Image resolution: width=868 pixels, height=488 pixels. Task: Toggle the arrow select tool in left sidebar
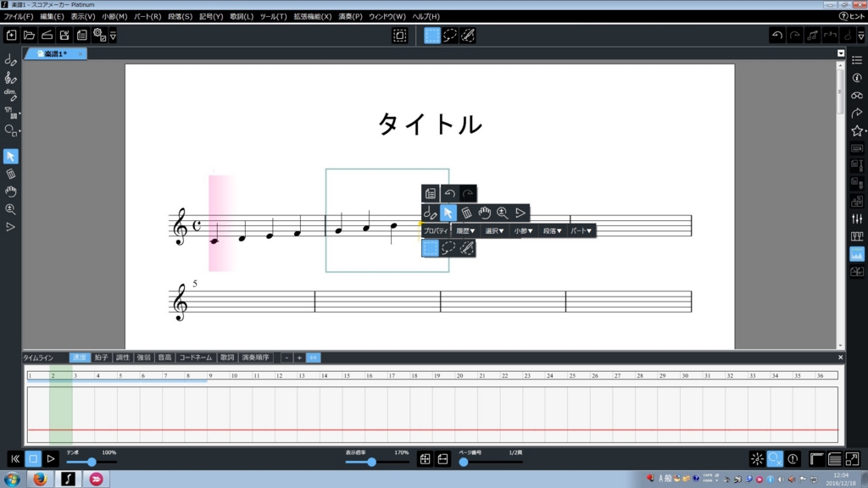pos(10,156)
